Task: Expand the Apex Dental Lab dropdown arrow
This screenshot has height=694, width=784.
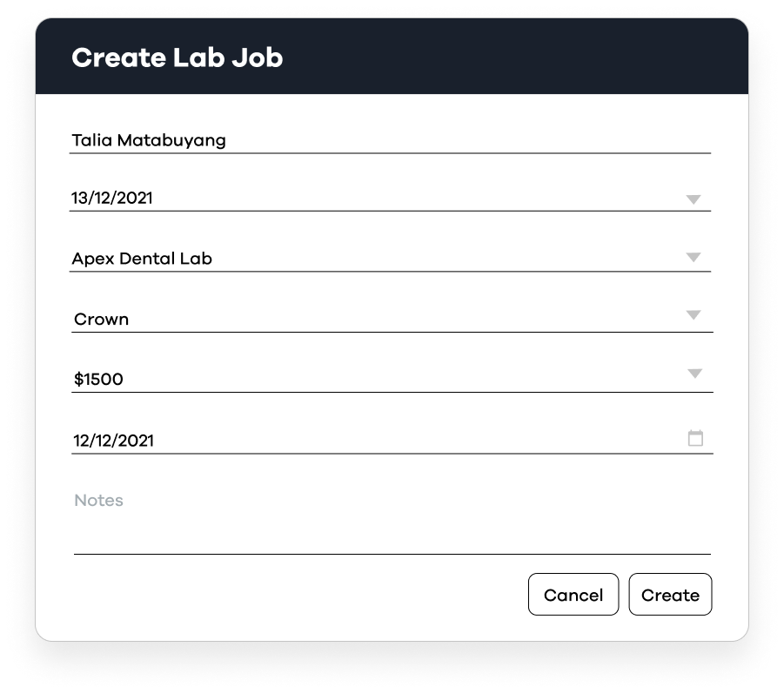Action: pyautogui.click(x=693, y=257)
